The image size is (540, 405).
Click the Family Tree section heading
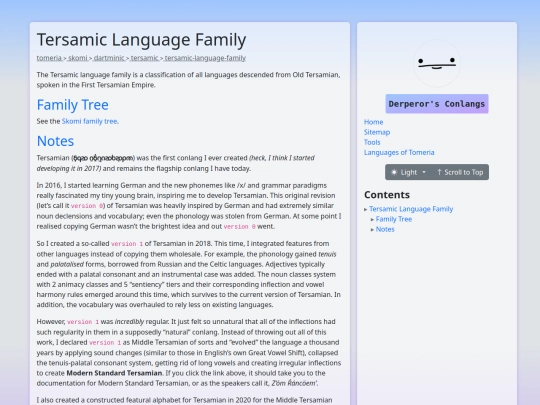(73, 105)
